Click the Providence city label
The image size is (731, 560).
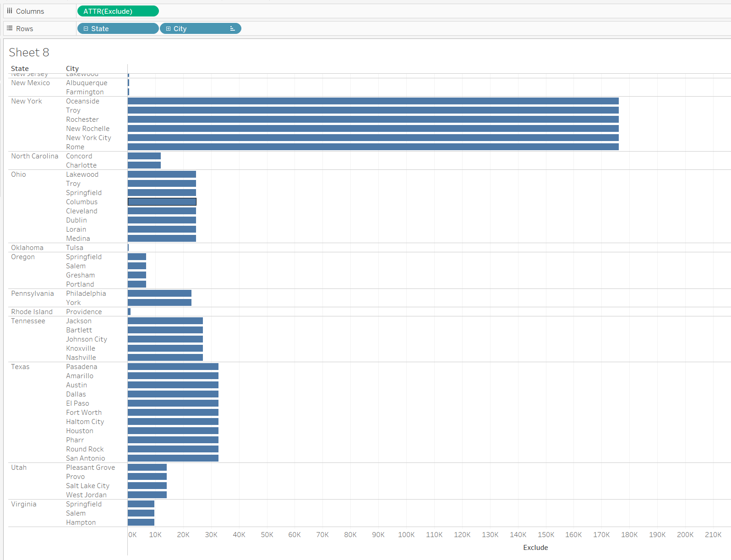pos(84,312)
